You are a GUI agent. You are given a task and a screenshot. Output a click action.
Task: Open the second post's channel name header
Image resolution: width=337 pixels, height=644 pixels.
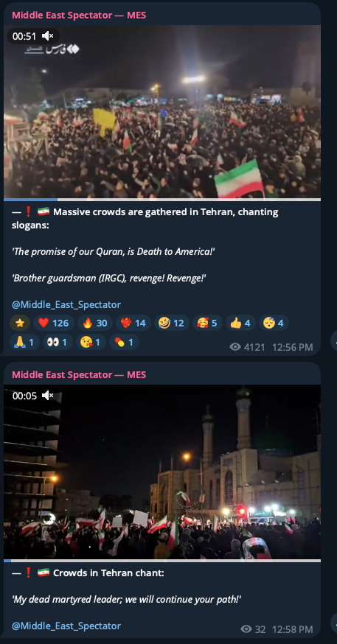pyautogui.click(x=79, y=374)
